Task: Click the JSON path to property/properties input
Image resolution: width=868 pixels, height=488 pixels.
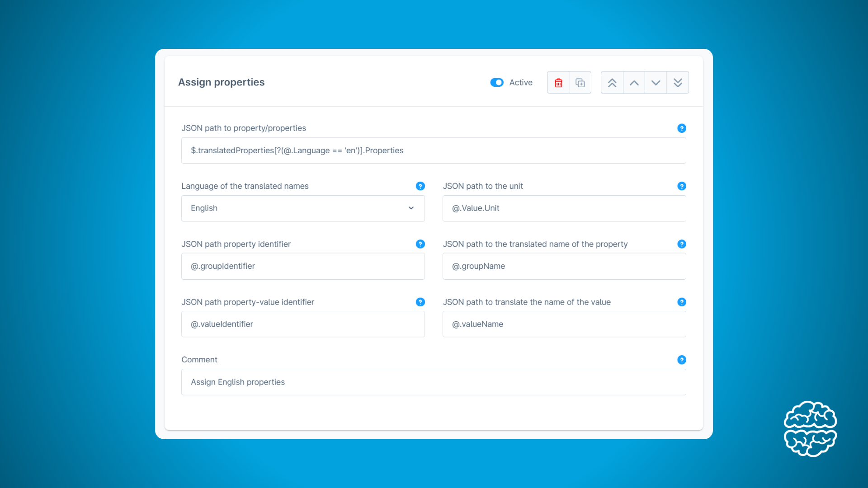Action: (434, 150)
